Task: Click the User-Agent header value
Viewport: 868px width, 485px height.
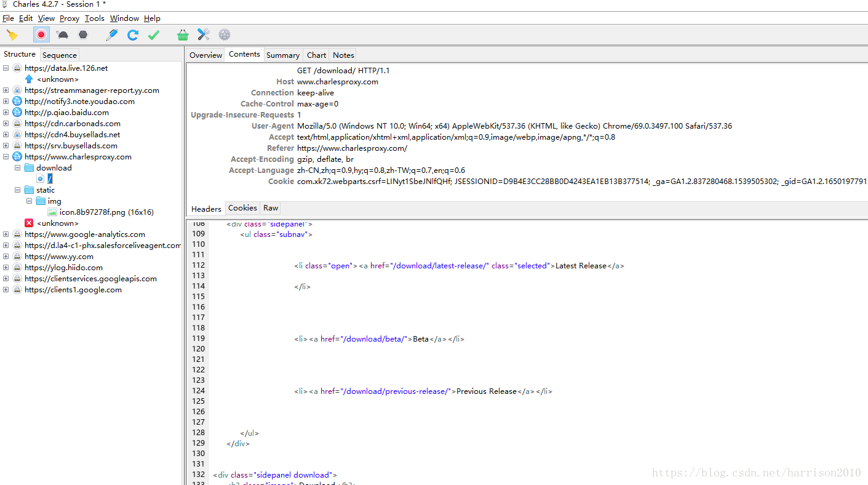Action: tap(514, 126)
